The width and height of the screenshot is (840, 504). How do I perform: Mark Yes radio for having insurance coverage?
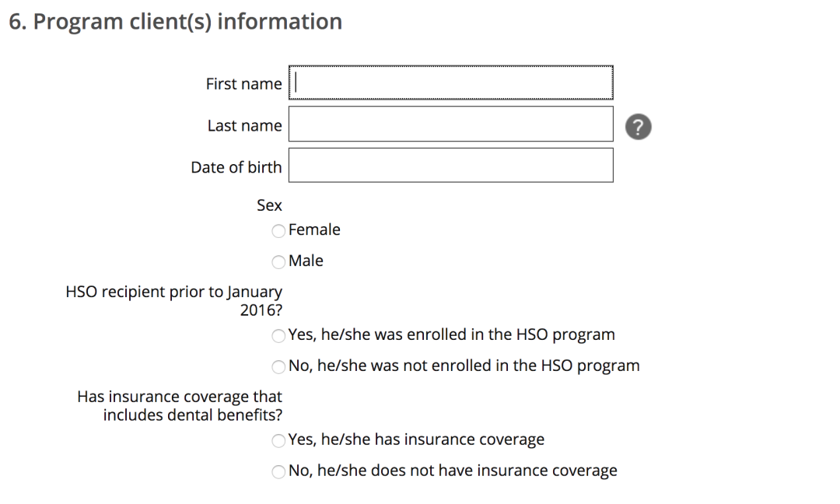pyautogui.click(x=278, y=441)
